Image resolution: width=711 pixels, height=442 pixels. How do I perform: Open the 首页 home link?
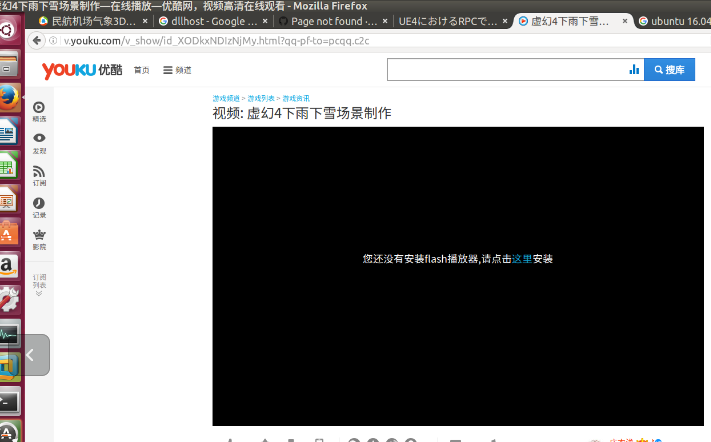[141, 70]
